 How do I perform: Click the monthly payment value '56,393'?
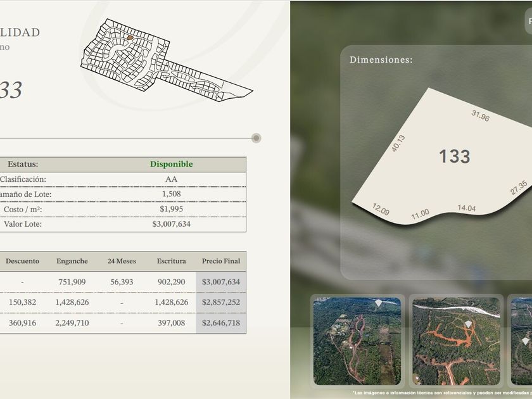pyautogui.click(x=122, y=282)
